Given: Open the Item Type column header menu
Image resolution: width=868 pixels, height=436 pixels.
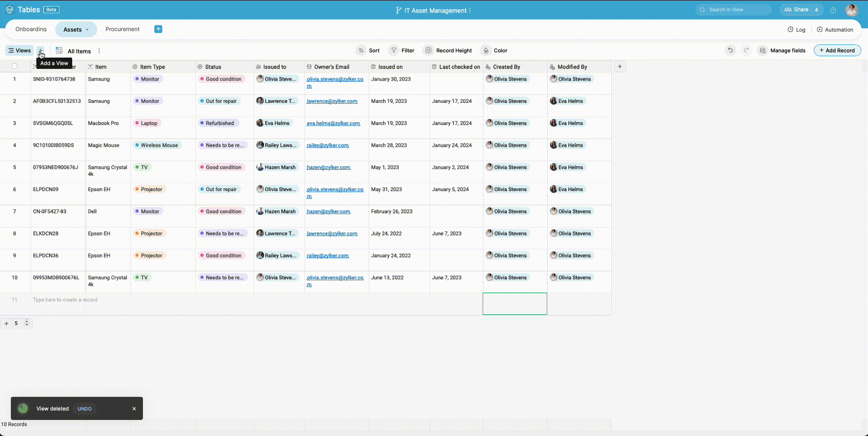Looking at the screenshot, I should (163, 67).
